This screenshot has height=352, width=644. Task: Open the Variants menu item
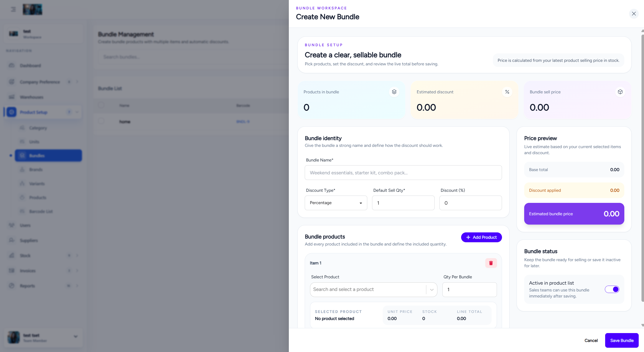(48, 183)
